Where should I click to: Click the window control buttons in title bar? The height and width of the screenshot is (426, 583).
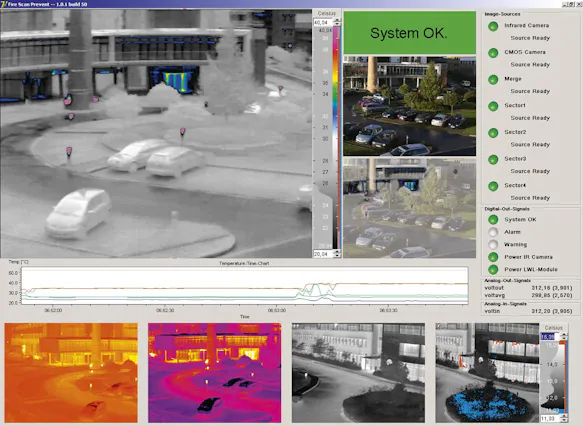click(x=572, y=4)
